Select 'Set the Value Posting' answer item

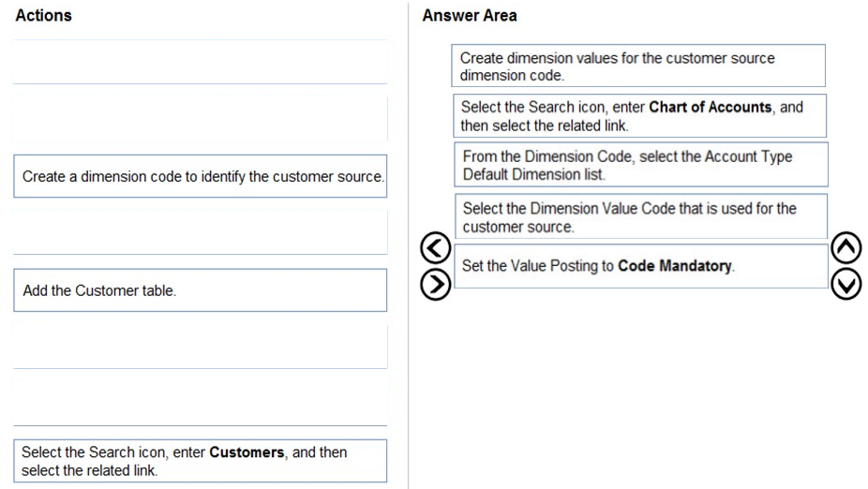[641, 266]
